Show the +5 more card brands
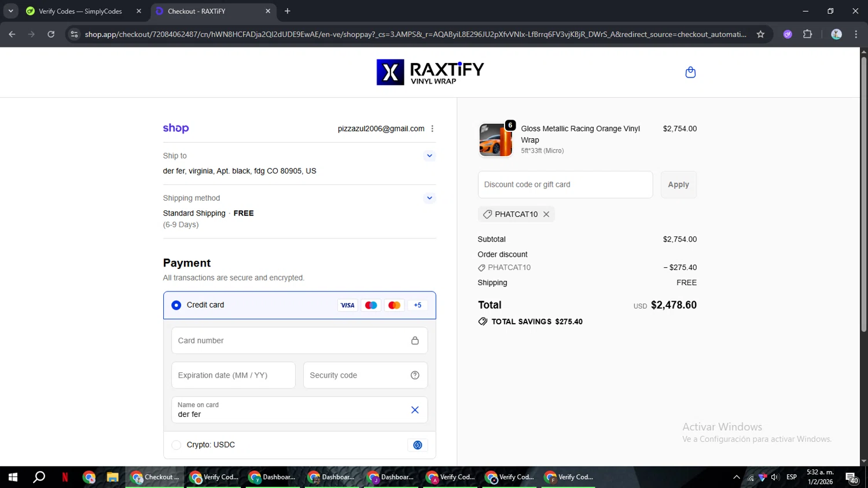868x488 pixels. tap(418, 305)
